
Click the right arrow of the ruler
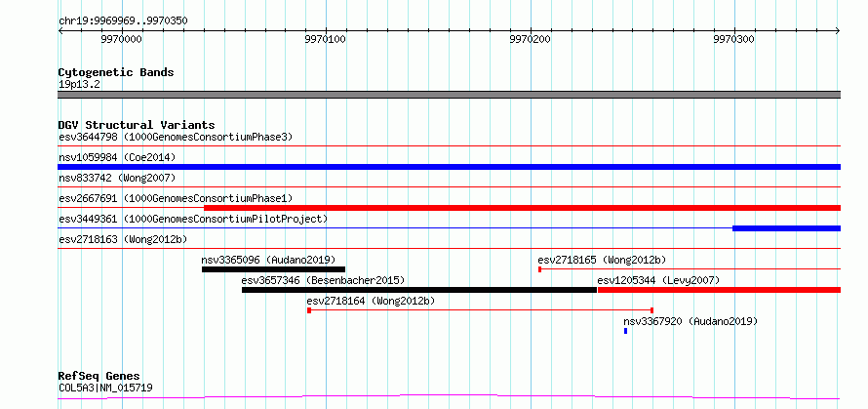tap(838, 31)
